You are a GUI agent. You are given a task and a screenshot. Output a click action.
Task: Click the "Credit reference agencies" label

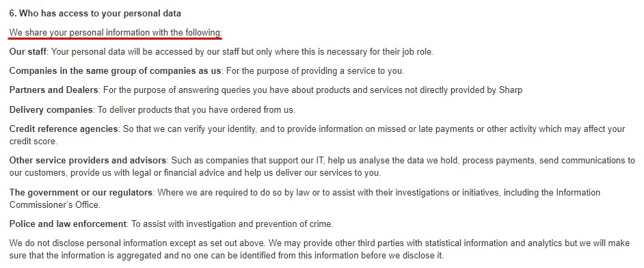64,129
